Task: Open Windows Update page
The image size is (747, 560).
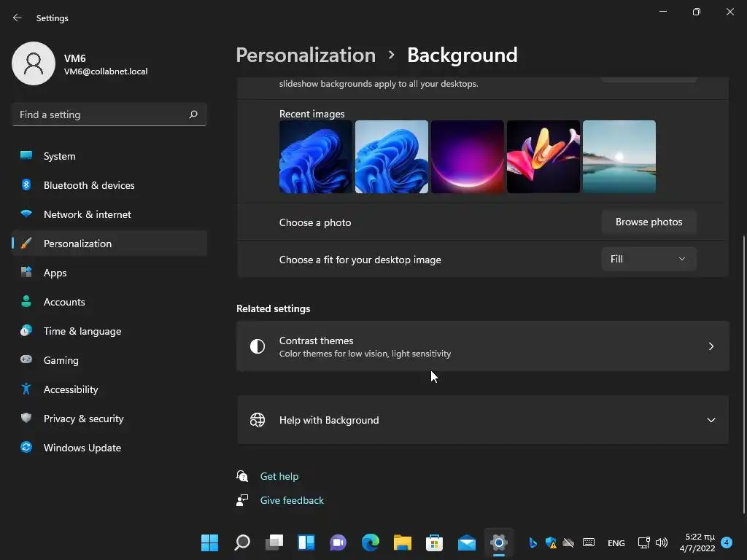Action: (109, 448)
